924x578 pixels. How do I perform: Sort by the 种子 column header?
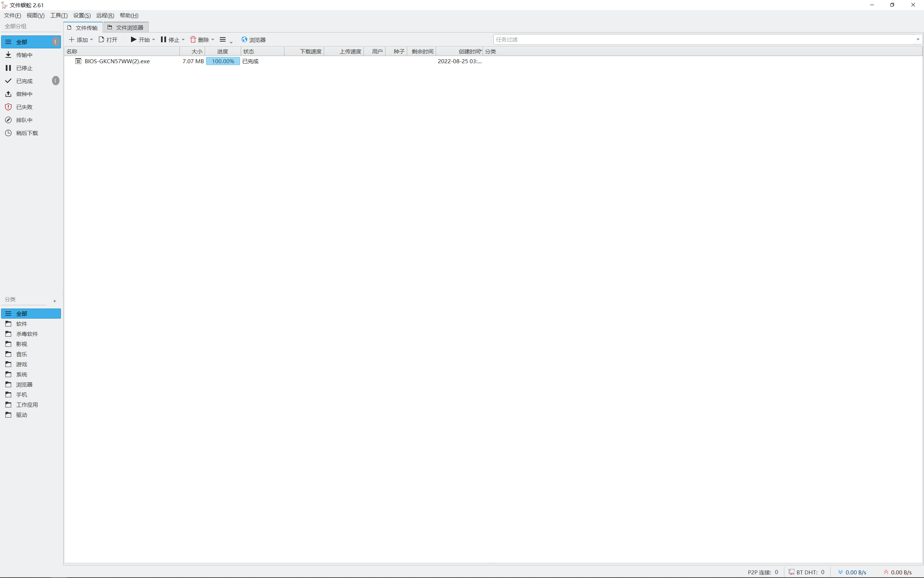click(x=396, y=51)
